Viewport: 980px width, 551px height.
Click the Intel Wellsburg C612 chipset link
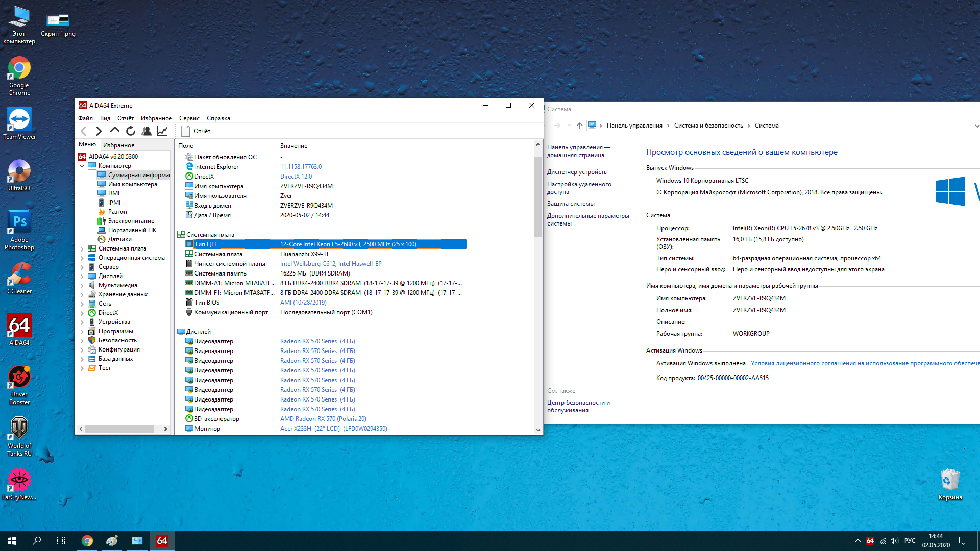pos(307,264)
